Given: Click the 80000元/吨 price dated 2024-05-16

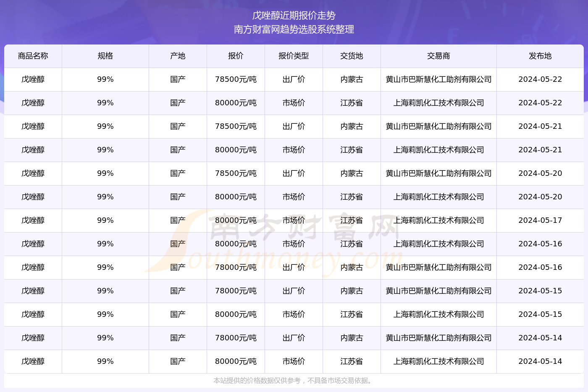Looking at the screenshot, I should 236,244.
